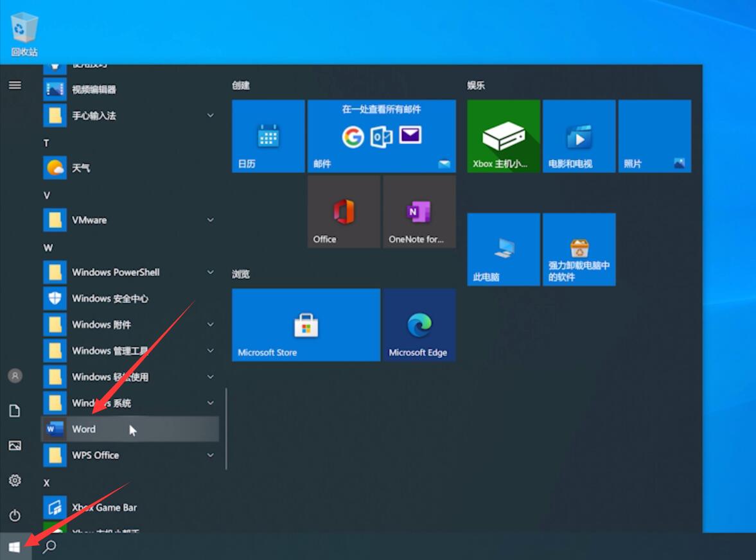Click the app list scrollbar
The height and width of the screenshot is (560, 756).
click(226, 429)
